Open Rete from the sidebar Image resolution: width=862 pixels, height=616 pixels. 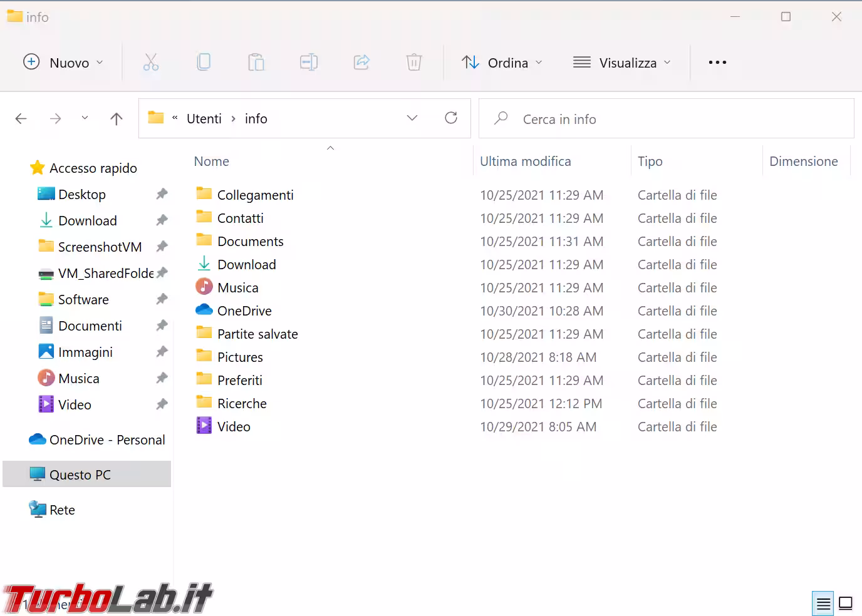(x=63, y=510)
